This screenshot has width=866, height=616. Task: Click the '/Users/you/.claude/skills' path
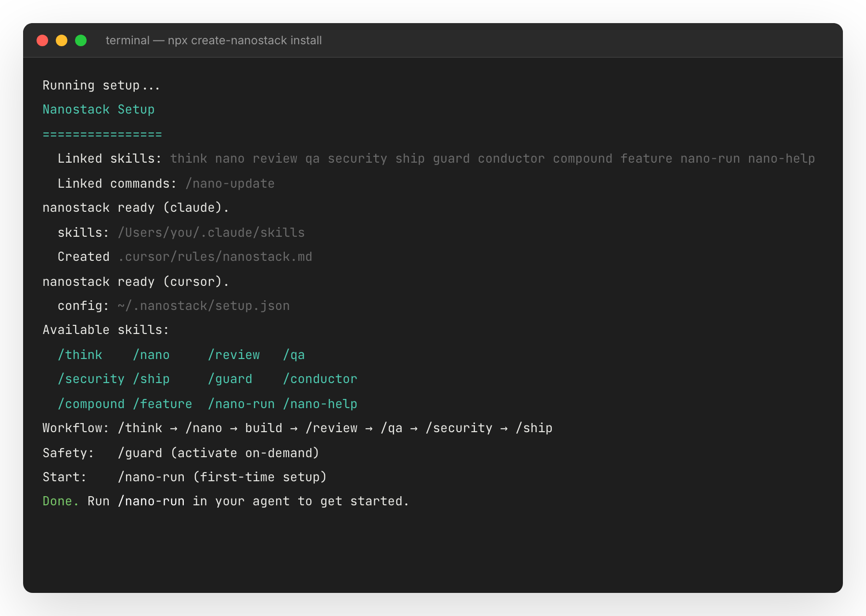point(211,232)
